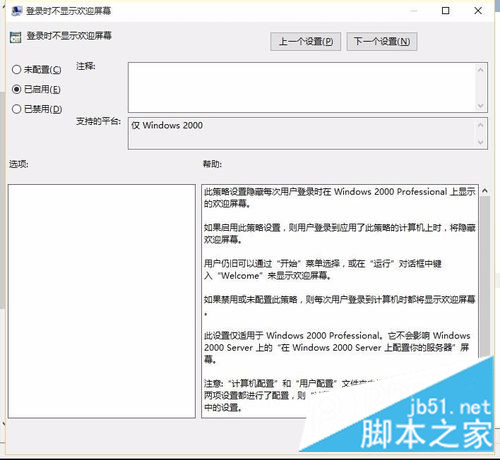Click the 选项: label
The image size is (500, 460).
(x=19, y=164)
